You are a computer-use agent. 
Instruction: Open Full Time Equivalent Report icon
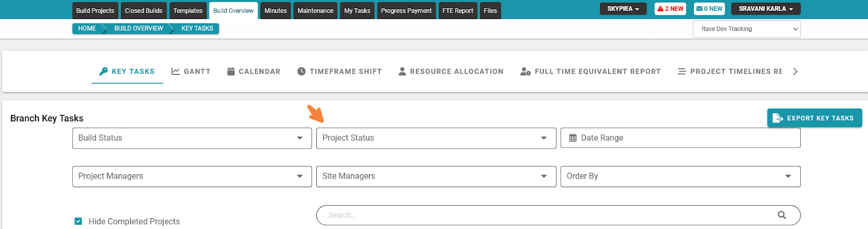tap(525, 71)
